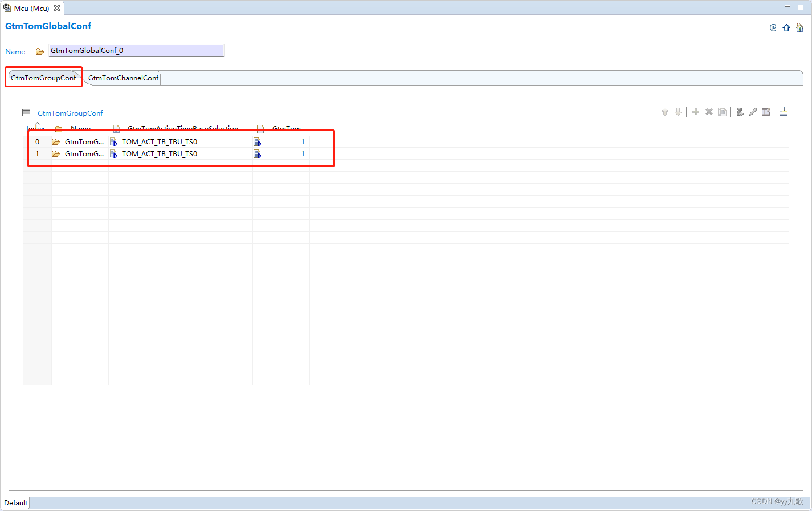
Task: Click the table import arrow icon
Action: click(784, 112)
